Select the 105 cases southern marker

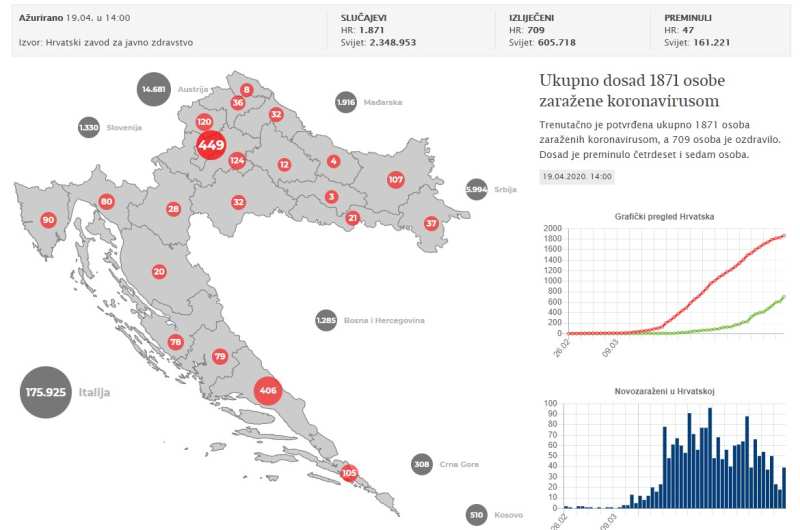(349, 472)
